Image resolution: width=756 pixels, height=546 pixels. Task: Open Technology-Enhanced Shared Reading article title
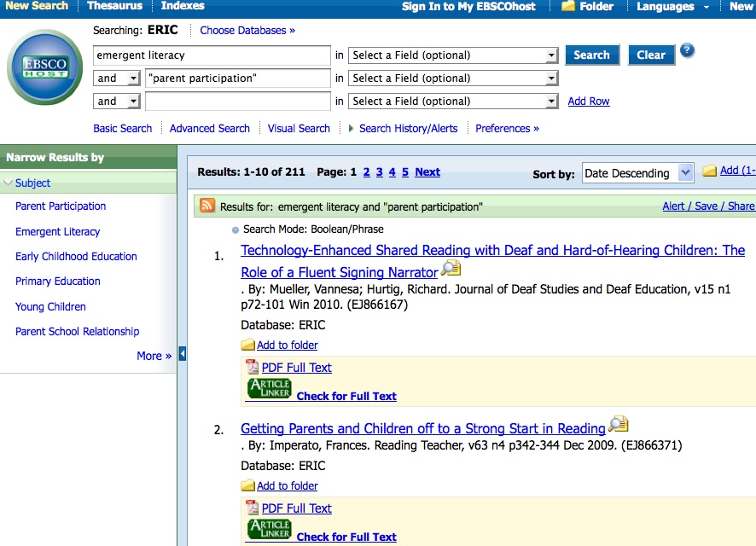[x=492, y=261]
